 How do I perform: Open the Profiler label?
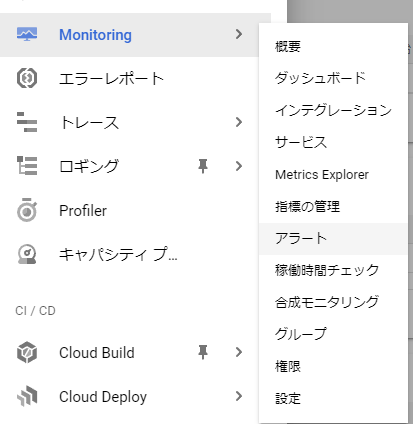click(x=83, y=211)
